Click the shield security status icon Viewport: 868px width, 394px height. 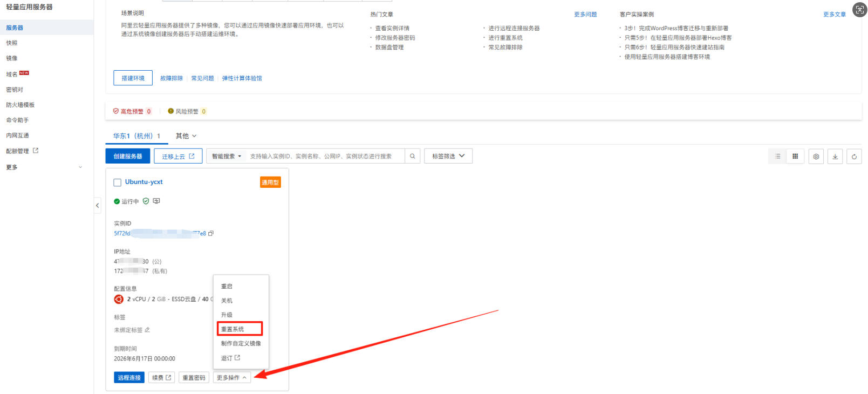pos(146,201)
